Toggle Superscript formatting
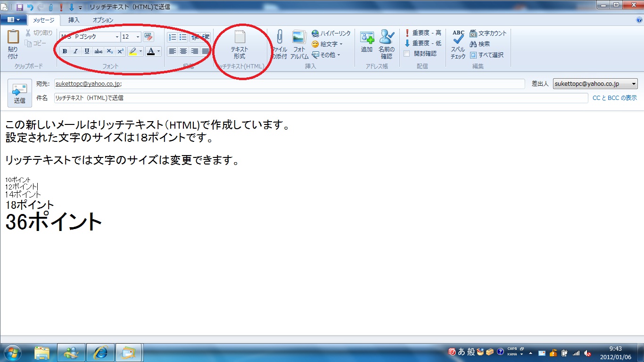The height and width of the screenshot is (362, 644). (x=121, y=51)
